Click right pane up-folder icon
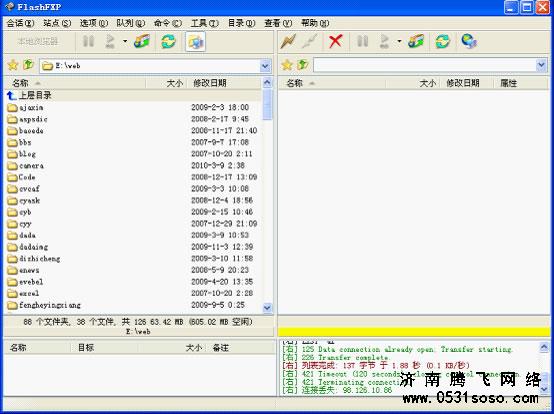The image size is (554, 414). pyautogui.click(x=302, y=65)
